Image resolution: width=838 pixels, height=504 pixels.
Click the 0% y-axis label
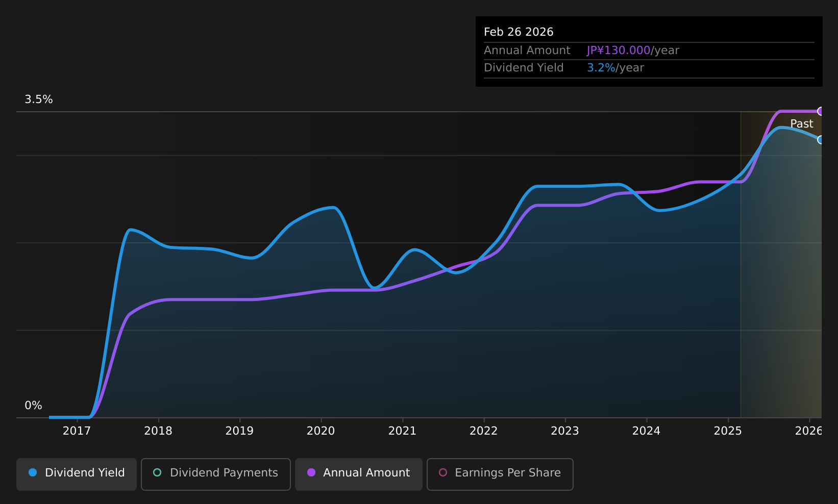tap(34, 406)
